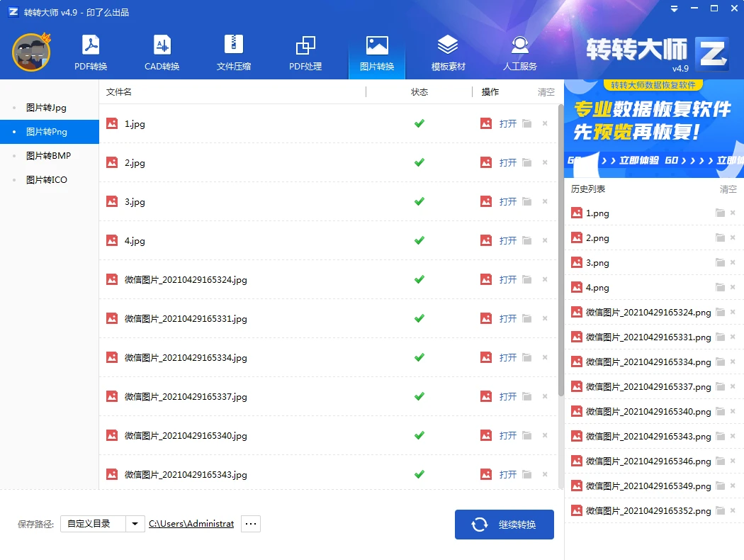Select the CAD转换 icon in toolbar
Screen dimensions: 744x560
(x=162, y=50)
